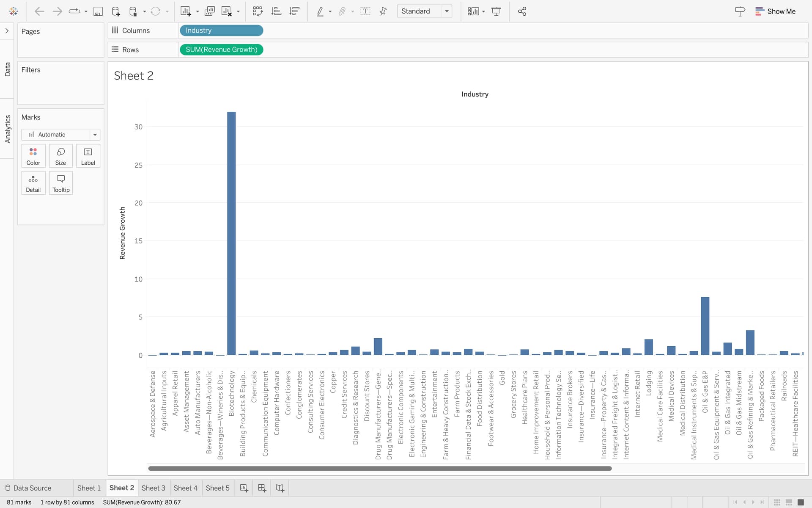Screen dimensions: 812x508
Task: Click the horizontal chart scrollbar
Action: click(379, 468)
